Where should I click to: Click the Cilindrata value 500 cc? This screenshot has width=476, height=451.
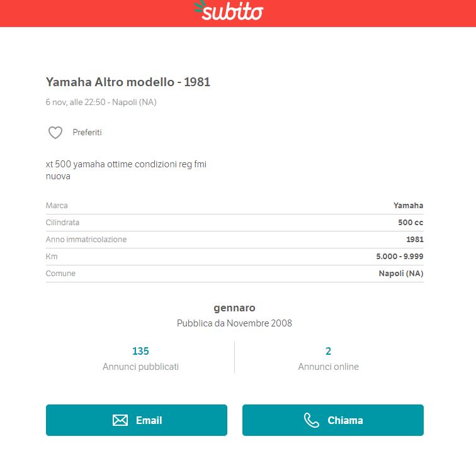(411, 223)
